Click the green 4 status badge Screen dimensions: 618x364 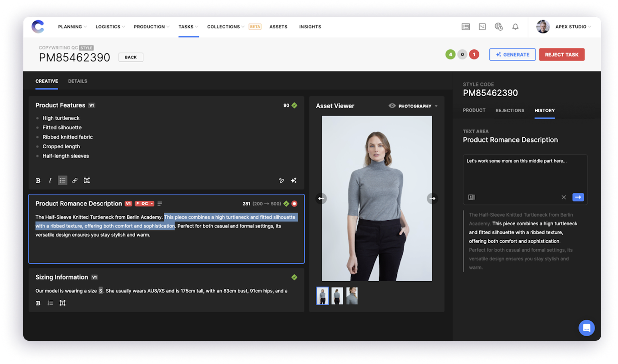coord(451,55)
